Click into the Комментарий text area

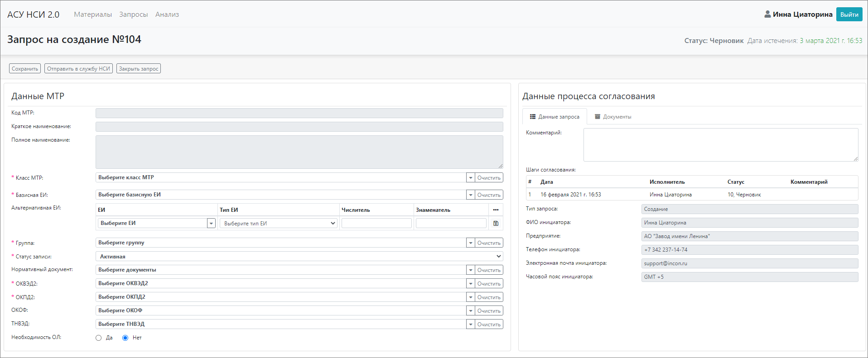pyautogui.click(x=720, y=145)
